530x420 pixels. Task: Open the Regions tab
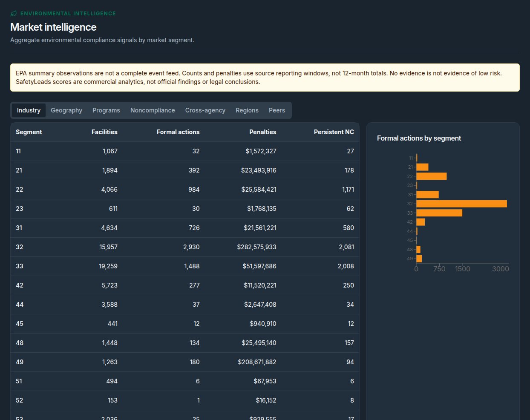[247, 110]
